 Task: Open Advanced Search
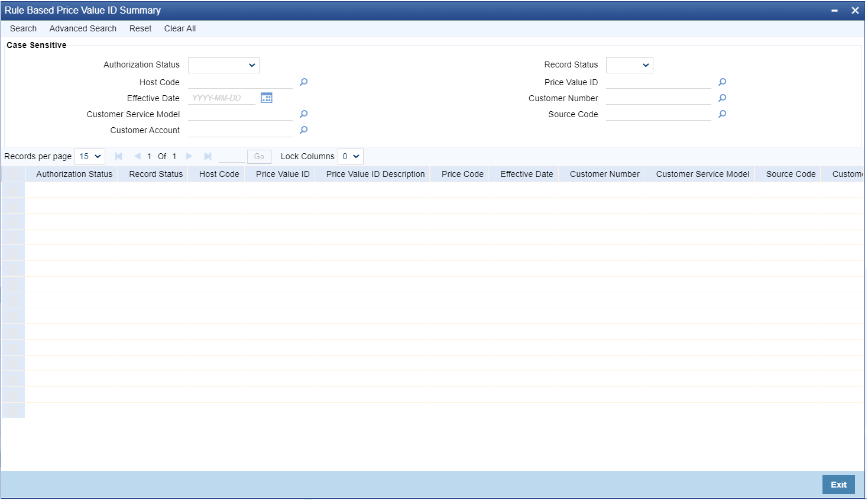(83, 28)
